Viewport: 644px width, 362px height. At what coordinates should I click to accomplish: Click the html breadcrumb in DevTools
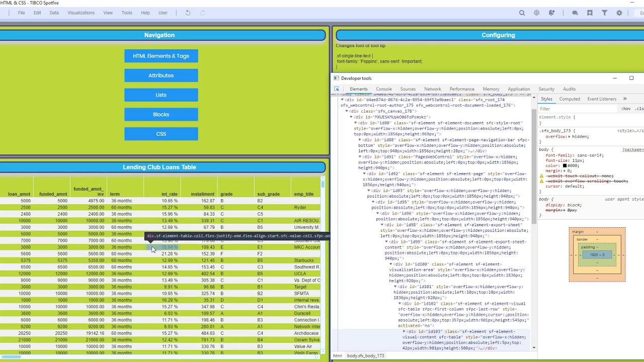pos(338,356)
